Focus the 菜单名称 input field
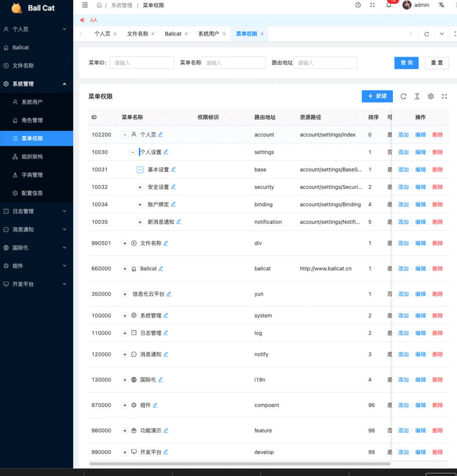This screenshot has height=476, width=457. (x=234, y=63)
